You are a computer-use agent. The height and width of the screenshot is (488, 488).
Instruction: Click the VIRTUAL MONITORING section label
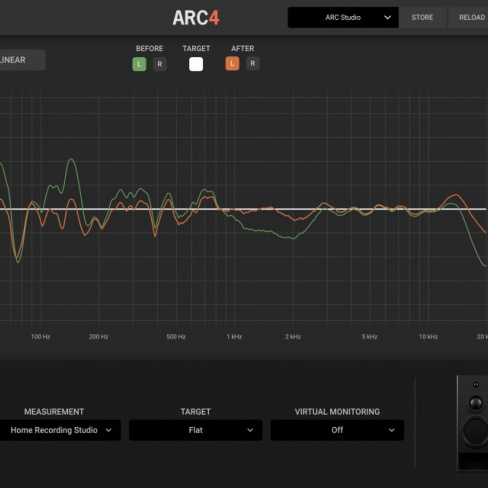pos(337,412)
